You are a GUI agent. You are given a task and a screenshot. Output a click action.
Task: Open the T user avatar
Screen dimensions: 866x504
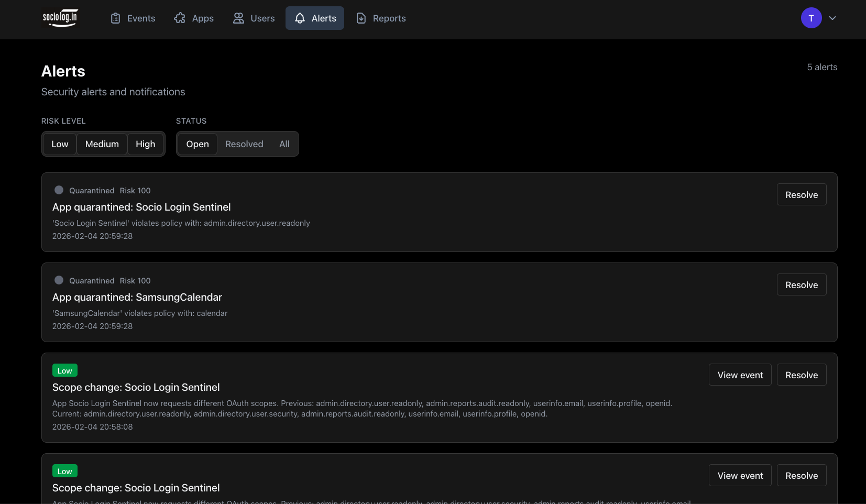point(811,18)
